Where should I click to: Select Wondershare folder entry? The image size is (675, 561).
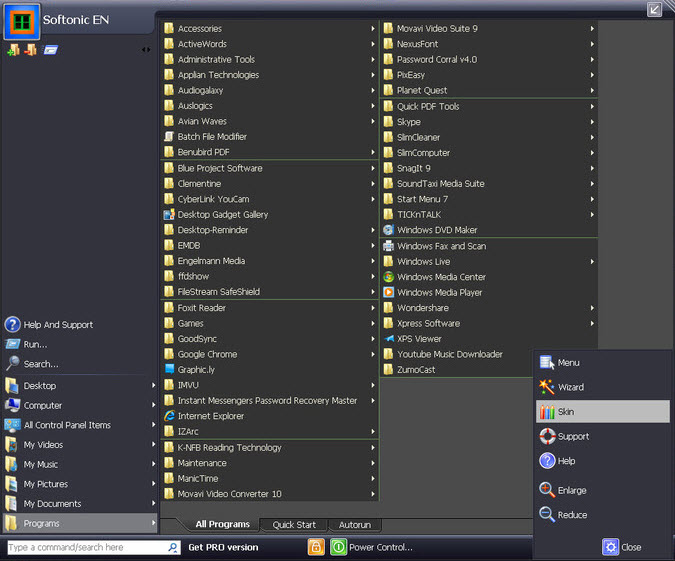click(x=489, y=308)
